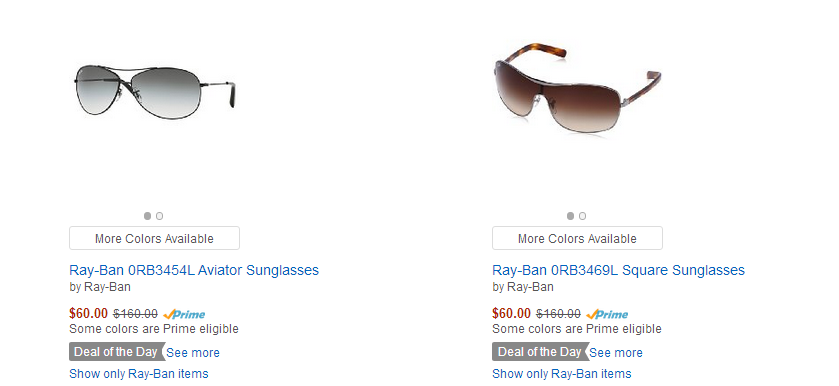Screen dimensions: 839x386
Task: Open Ray-Ban 0RB3454L Aviator Sunglasses link
Action: (194, 270)
